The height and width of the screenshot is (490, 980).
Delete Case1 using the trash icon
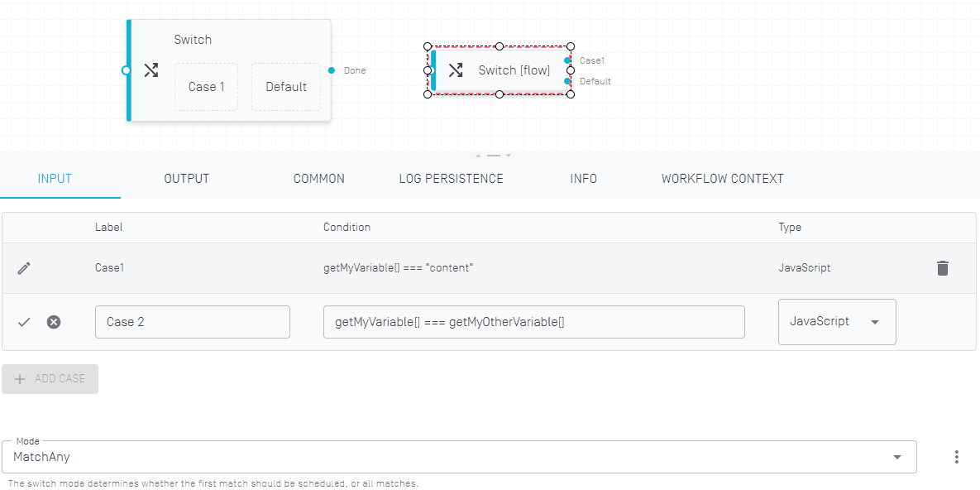tap(942, 268)
